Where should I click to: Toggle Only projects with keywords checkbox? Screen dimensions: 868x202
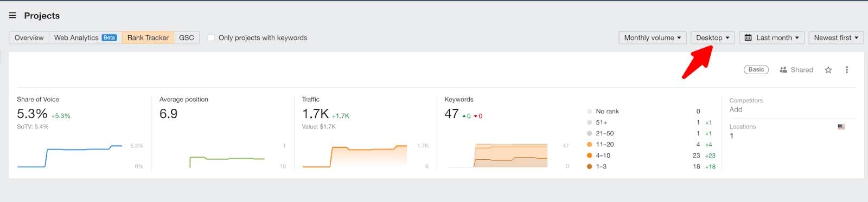211,38
